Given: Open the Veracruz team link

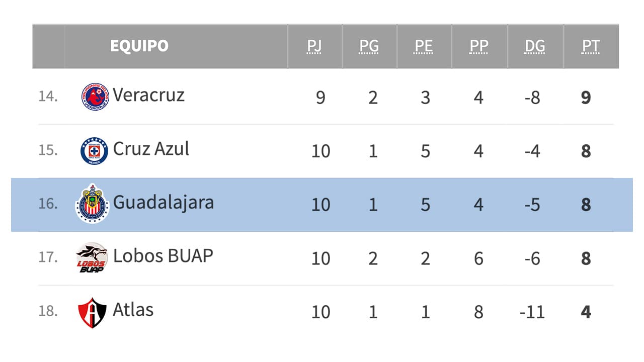Looking at the screenshot, I should coord(148,95).
